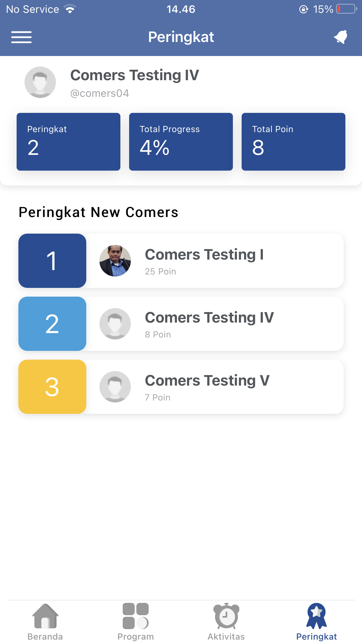Tap the yellow rank 3 badge
362x644 pixels.
click(52, 387)
